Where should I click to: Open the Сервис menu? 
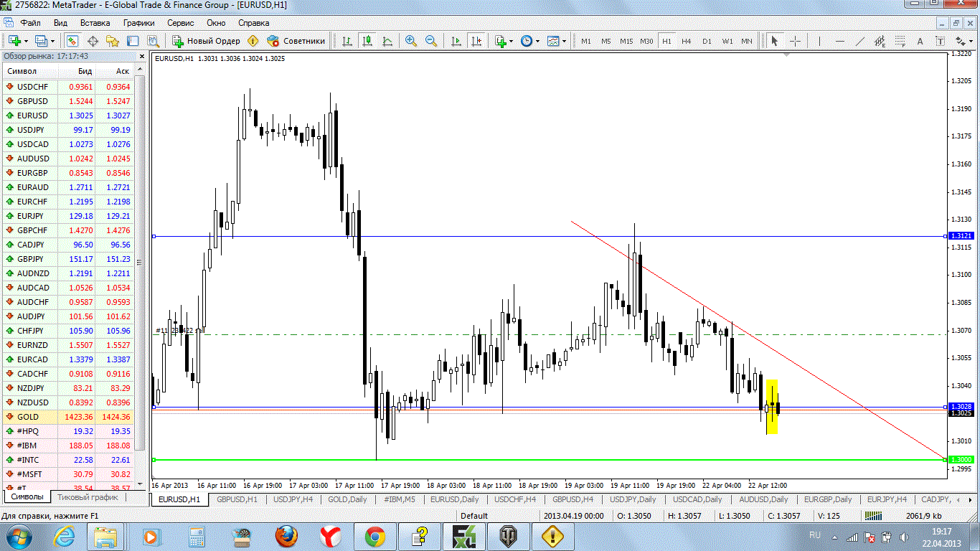(181, 22)
